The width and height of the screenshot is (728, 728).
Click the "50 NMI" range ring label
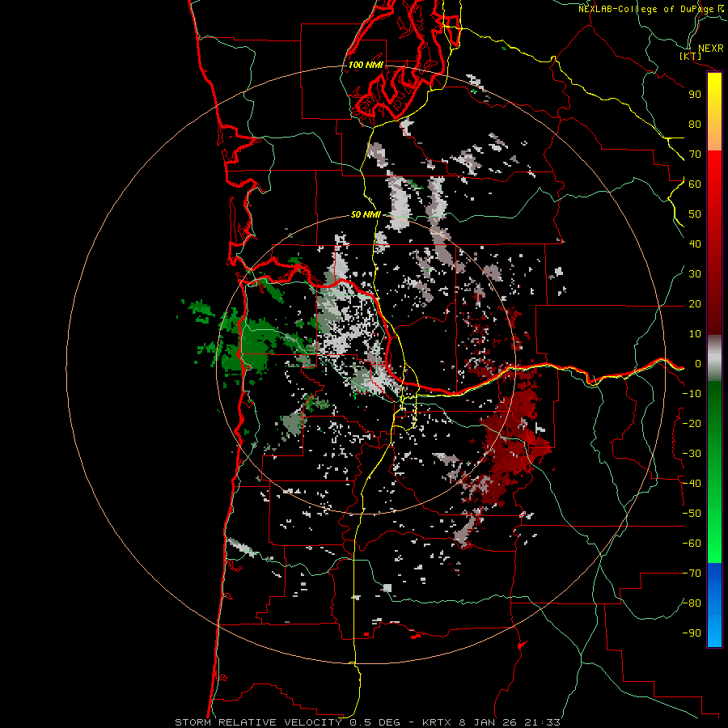(366, 214)
